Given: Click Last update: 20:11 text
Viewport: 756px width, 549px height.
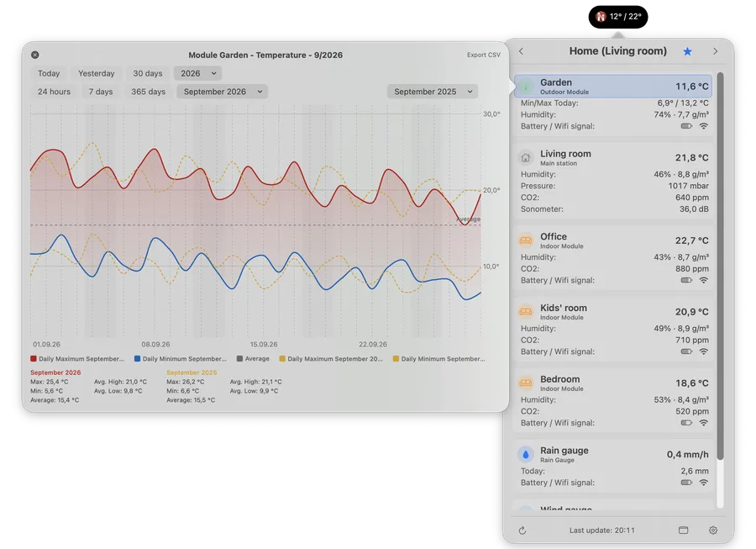Looking at the screenshot, I should [601, 531].
